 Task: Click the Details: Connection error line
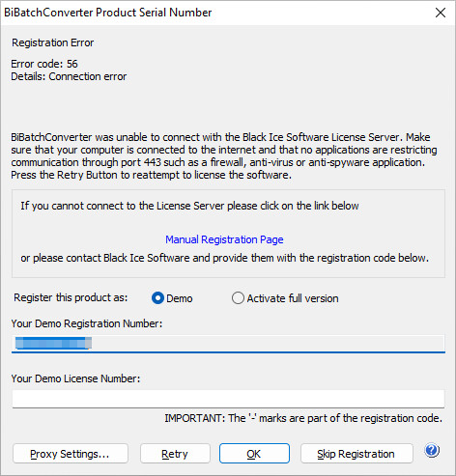tap(69, 76)
